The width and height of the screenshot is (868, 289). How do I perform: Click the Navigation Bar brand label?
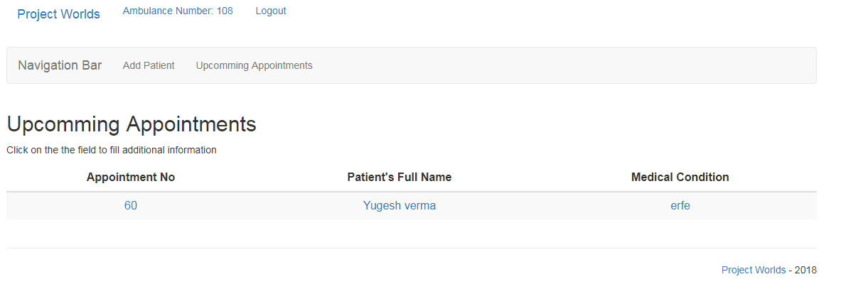(x=60, y=65)
